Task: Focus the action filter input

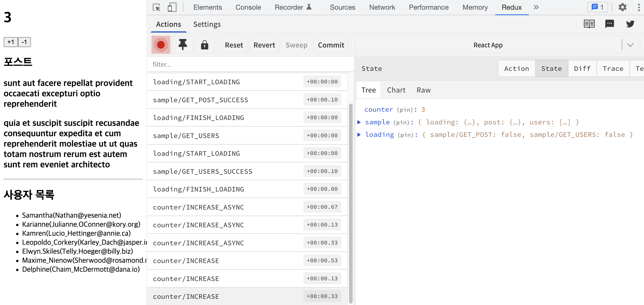Action: click(x=250, y=64)
